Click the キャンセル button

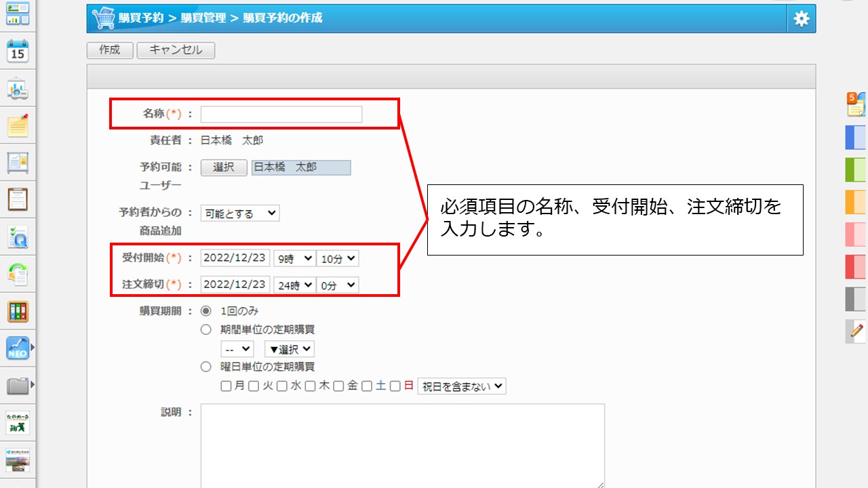pyautogui.click(x=176, y=50)
